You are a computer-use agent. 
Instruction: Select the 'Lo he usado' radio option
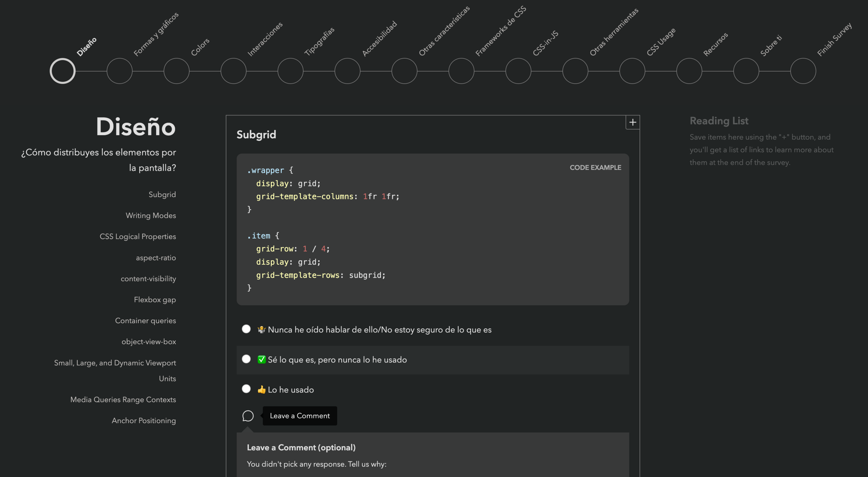point(246,389)
